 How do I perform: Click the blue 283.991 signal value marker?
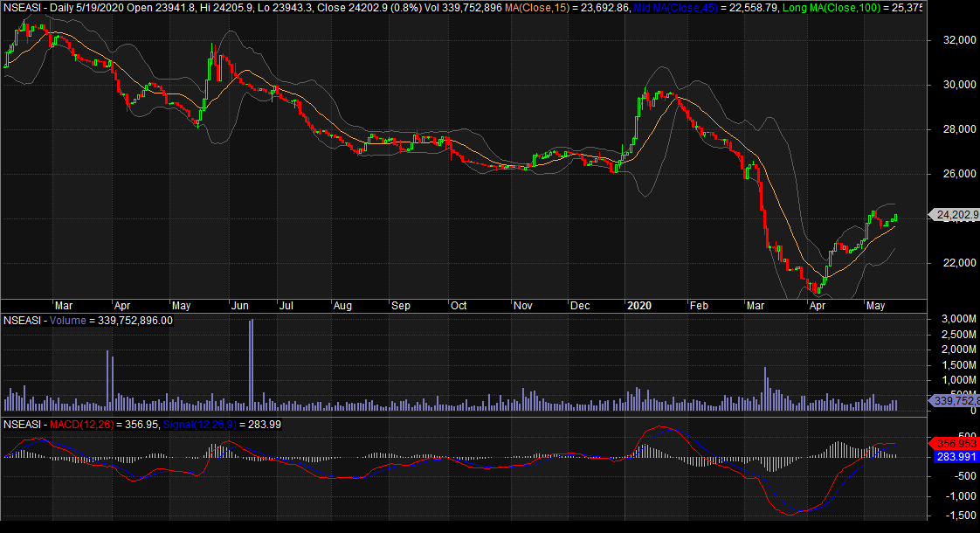[955, 457]
